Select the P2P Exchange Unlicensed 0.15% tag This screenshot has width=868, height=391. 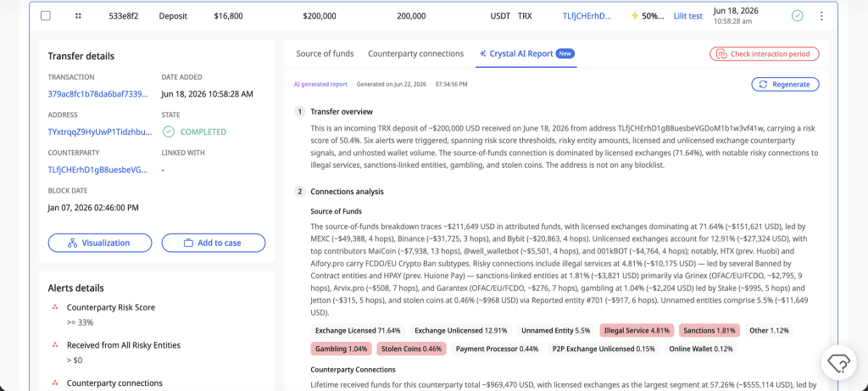point(604,349)
